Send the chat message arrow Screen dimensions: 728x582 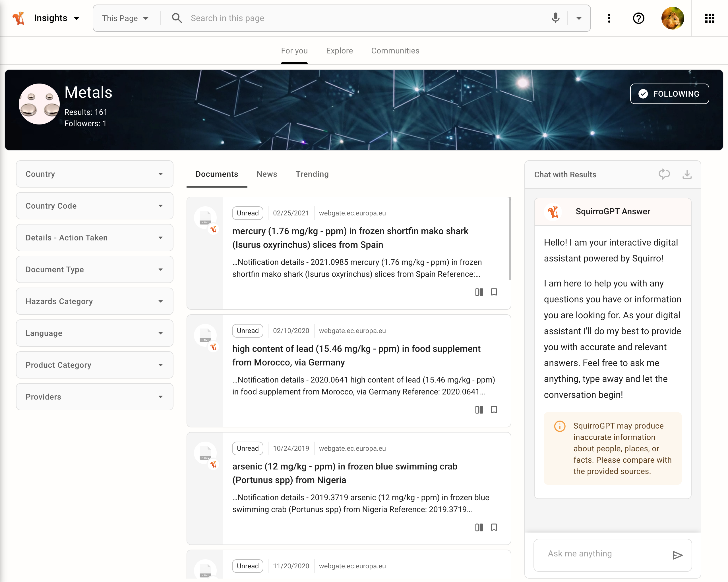(x=677, y=555)
